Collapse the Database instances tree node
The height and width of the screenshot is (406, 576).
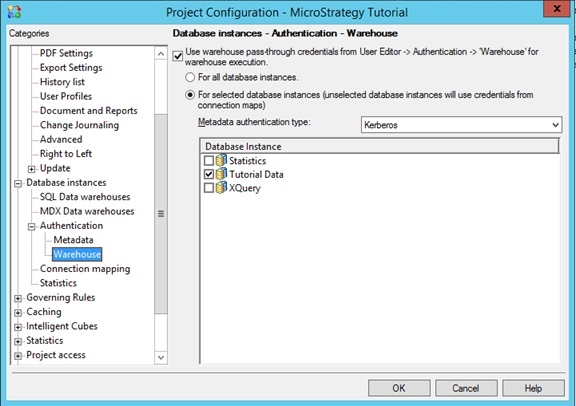click(x=18, y=183)
